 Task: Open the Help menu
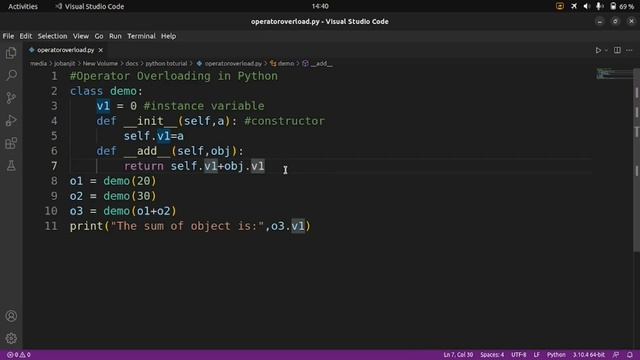pyautogui.click(x=168, y=36)
